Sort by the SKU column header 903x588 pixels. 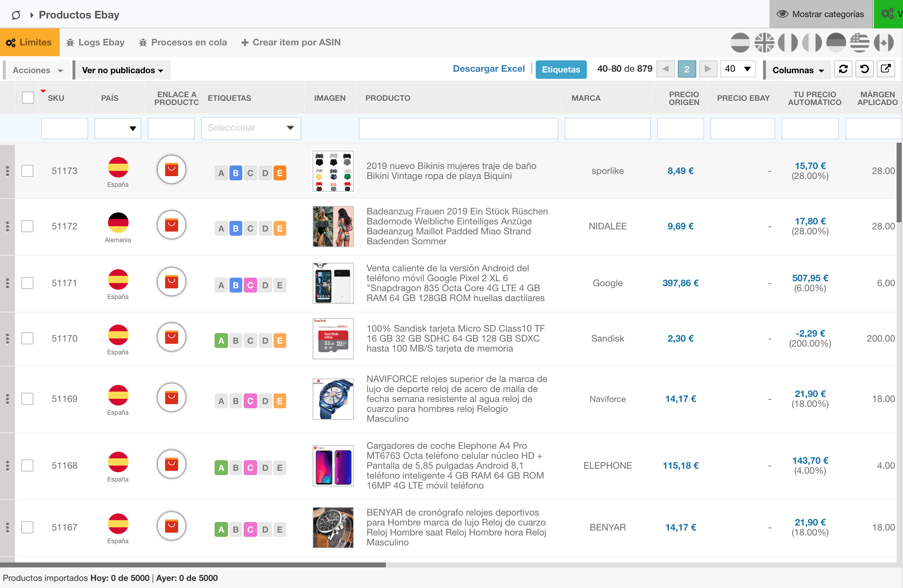56,98
